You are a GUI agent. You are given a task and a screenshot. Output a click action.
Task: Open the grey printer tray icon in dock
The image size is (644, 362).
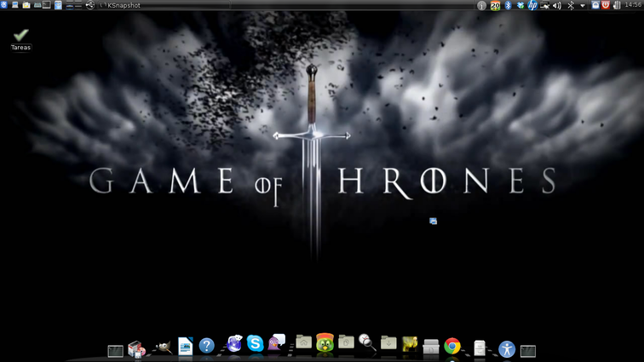pyautogui.click(x=431, y=347)
